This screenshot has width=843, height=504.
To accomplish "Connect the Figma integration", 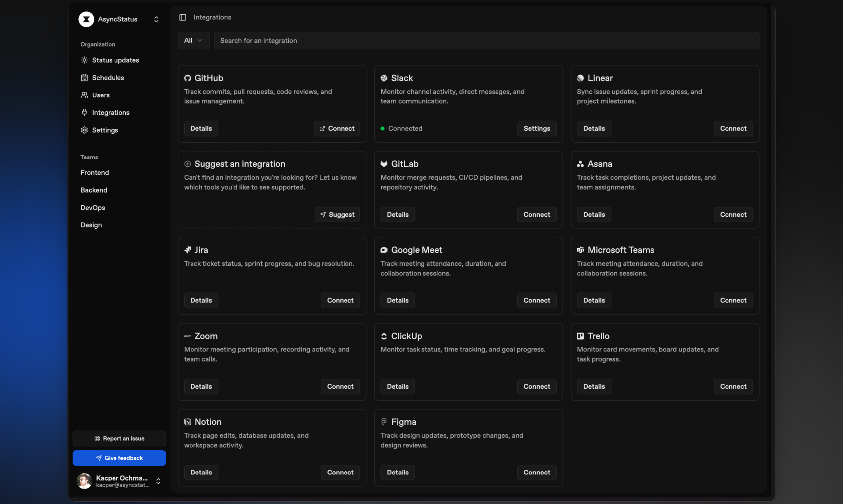I will point(537,472).
